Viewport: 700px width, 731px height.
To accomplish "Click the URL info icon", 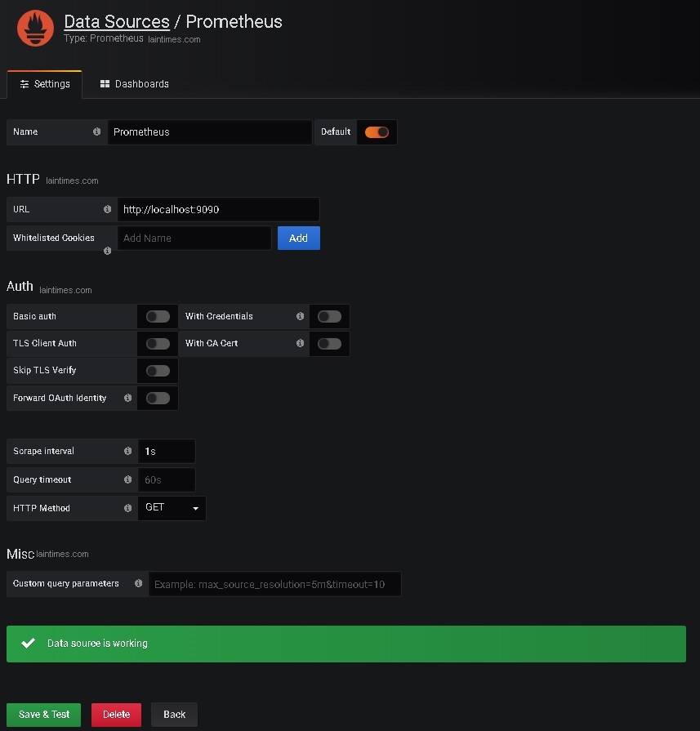I will pyautogui.click(x=107, y=209).
